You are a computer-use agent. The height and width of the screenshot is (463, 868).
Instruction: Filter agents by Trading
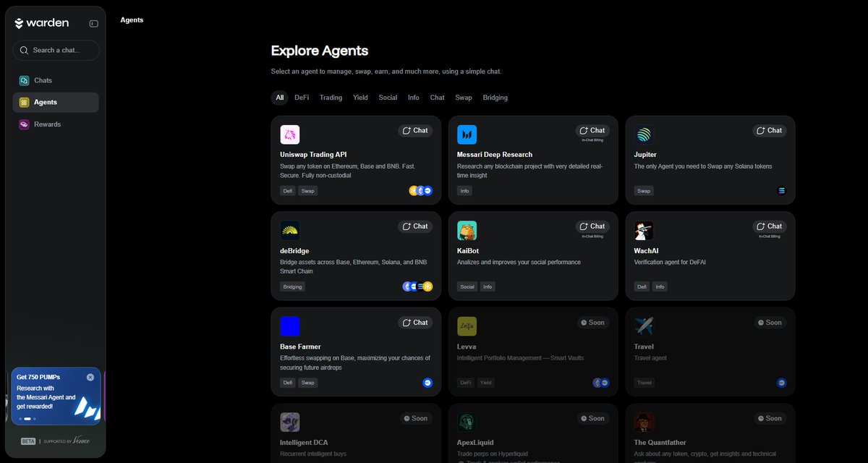pos(331,98)
